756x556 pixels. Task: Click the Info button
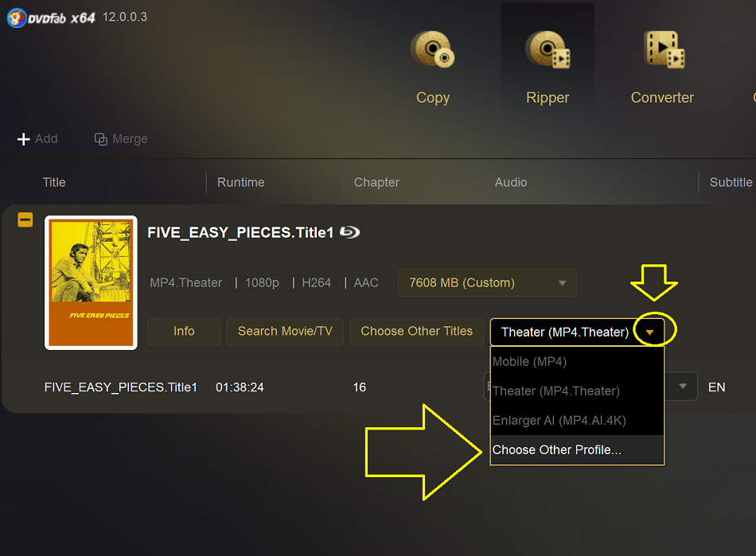(x=184, y=332)
